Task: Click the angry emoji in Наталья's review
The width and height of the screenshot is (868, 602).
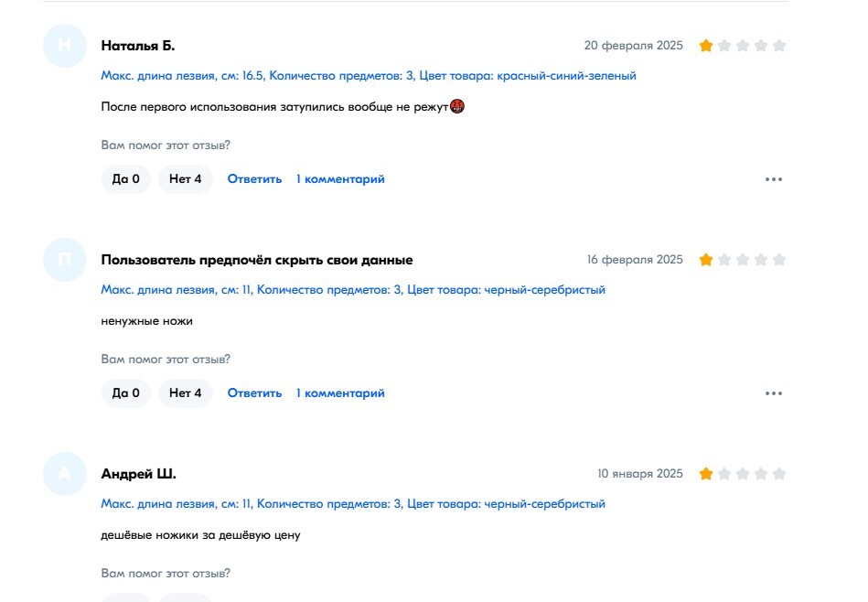Action: (457, 107)
